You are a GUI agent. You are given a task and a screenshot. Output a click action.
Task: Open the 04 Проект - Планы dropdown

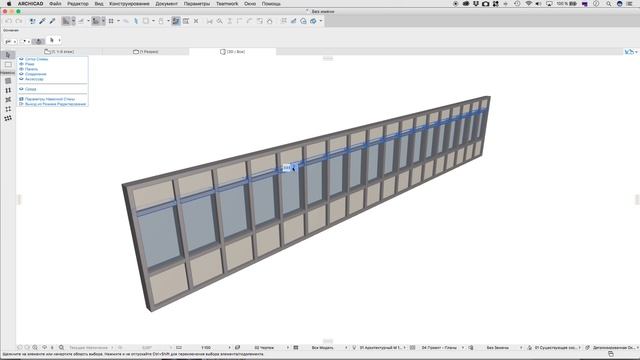[x=440, y=348]
